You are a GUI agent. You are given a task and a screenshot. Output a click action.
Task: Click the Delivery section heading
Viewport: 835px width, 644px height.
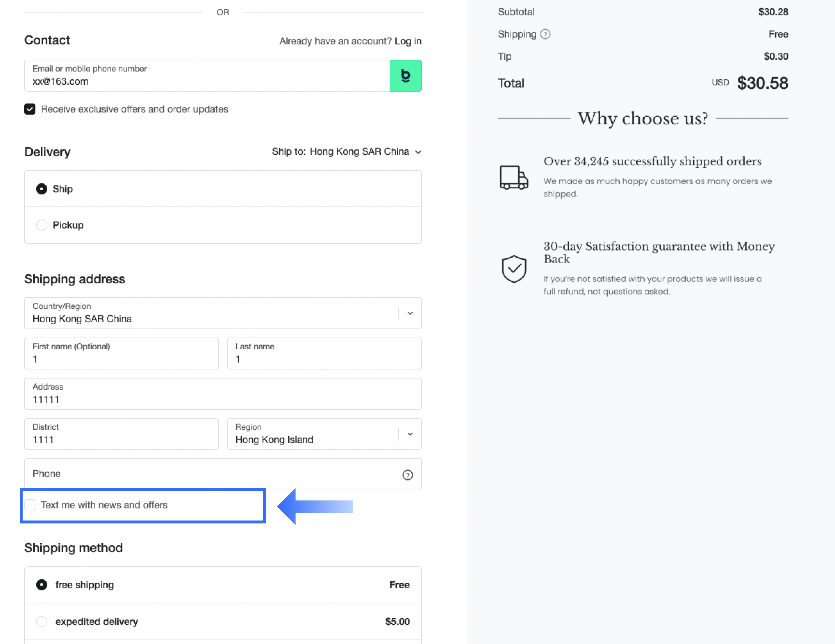click(47, 152)
